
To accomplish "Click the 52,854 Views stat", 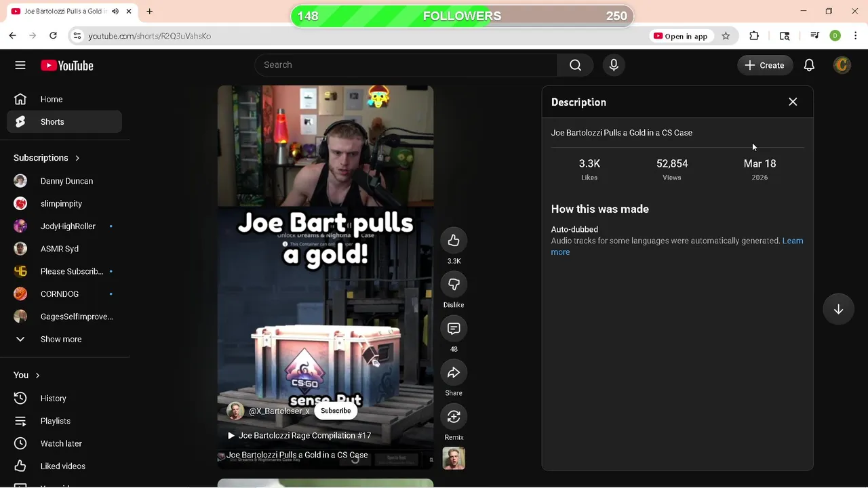I will tap(672, 169).
